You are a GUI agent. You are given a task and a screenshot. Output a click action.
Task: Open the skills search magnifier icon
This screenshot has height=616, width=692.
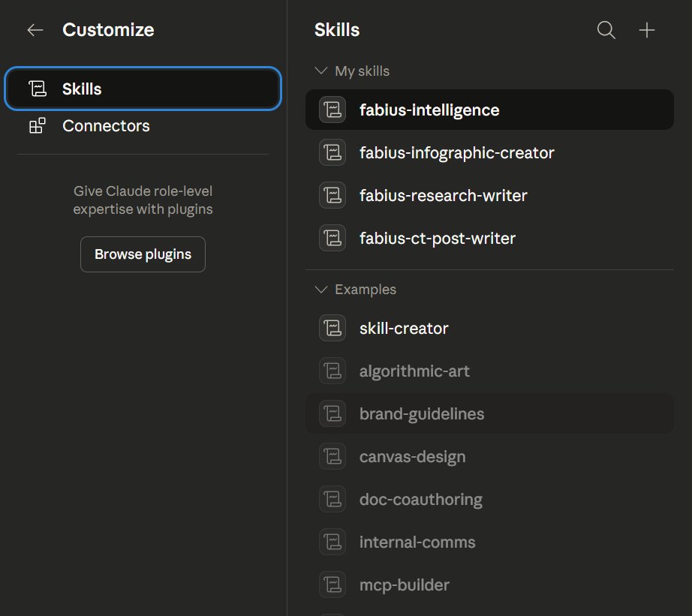tap(606, 30)
